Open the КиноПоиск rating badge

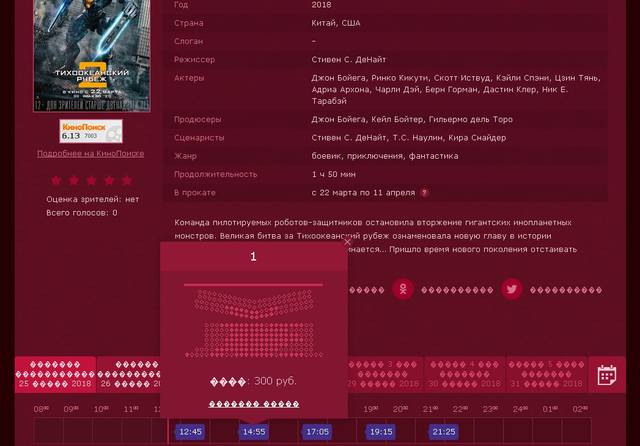(91, 131)
